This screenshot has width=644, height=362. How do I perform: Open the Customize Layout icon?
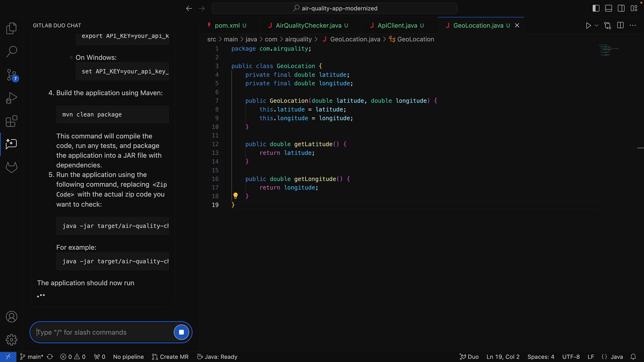[634, 8]
